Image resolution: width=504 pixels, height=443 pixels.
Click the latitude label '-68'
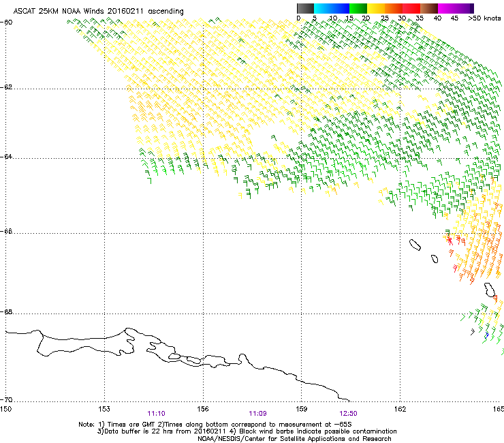(x=6, y=312)
